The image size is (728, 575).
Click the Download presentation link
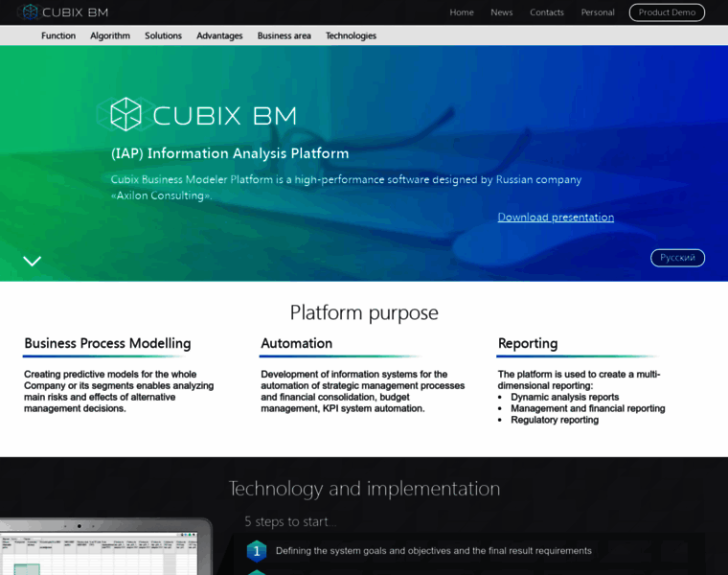coord(556,217)
